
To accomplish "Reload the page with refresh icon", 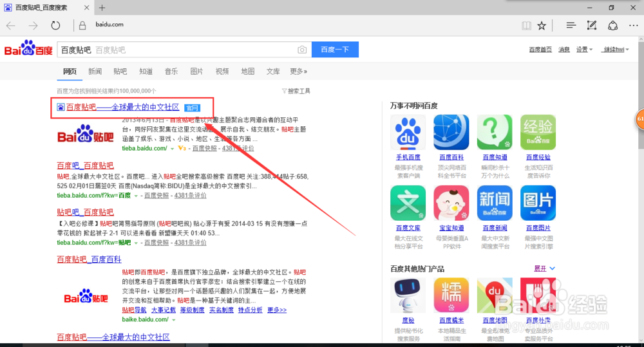I will tap(55, 26).
